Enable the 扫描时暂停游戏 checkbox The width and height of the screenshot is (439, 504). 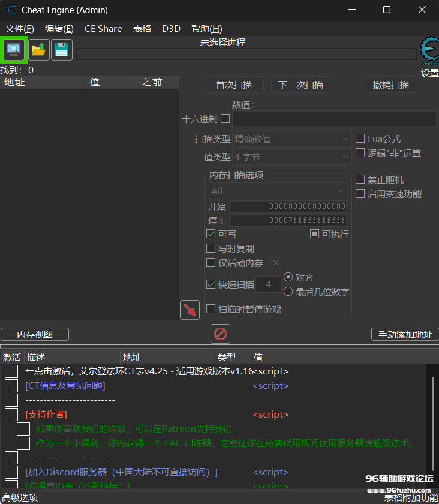click(211, 309)
